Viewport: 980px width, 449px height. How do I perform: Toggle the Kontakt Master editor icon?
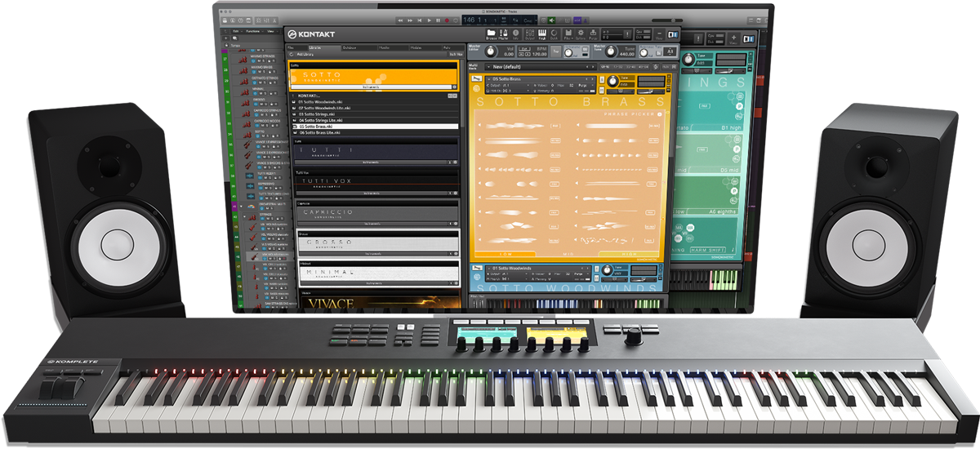click(503, 33)
